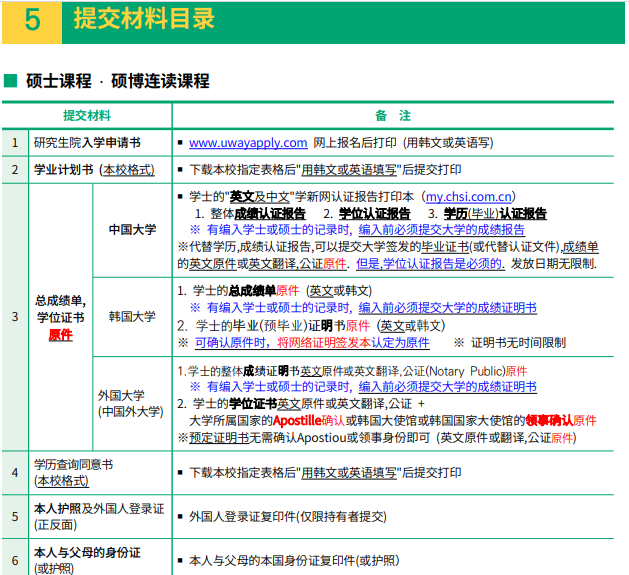Click the 外国大学 (中国外大学) cell
Viewport: 629px width, 575px height.
[x=132, y=402]
